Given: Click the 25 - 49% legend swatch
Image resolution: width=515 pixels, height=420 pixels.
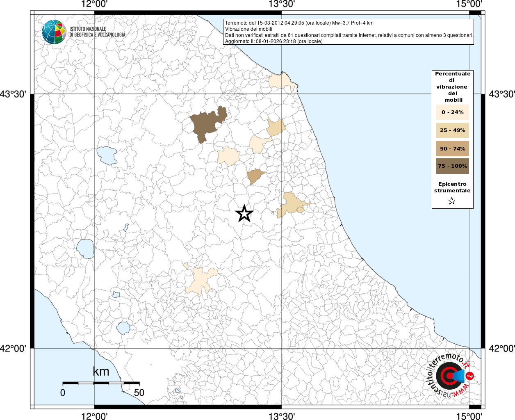Looking at the screenshot, I should 452,130.
